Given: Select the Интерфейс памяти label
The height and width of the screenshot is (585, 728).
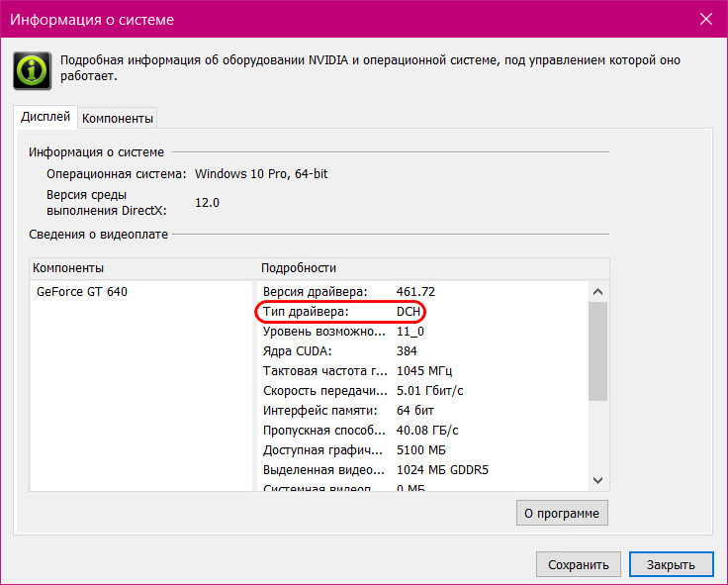Looking at the screenshot, I should (319, 411).
